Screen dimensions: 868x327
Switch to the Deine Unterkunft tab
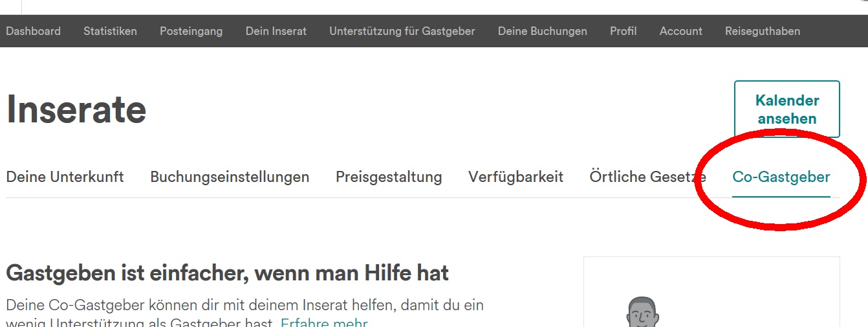click(x=65, y=177)
